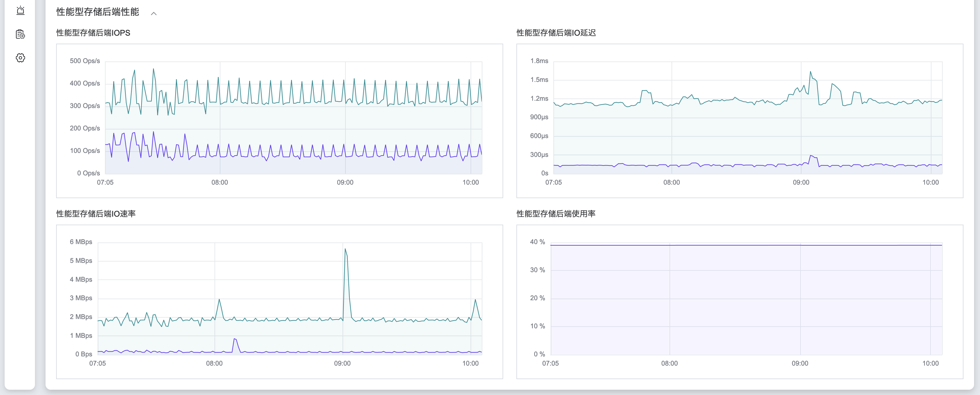Viewport: 980px width, 395px height.
Task: Click the 性能型存储后端IOPS chart title
Action: pos(93,33)
